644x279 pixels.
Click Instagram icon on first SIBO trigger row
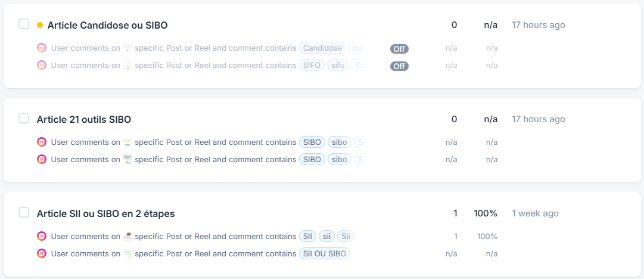coord(42,142)
